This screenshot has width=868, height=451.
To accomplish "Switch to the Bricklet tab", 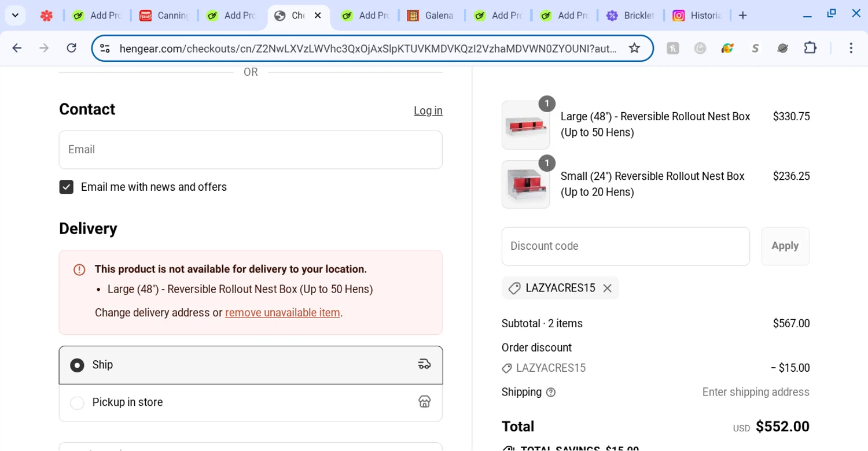I will [630, 16].
